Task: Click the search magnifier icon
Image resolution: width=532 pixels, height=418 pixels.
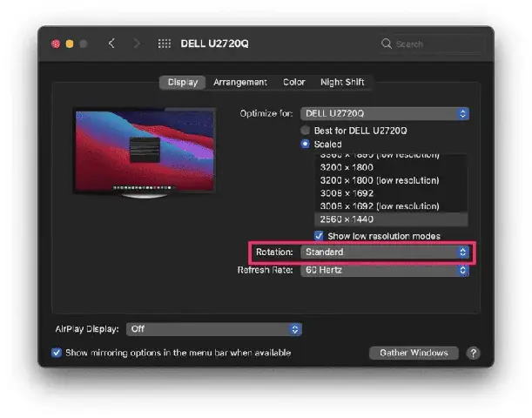Action: 386,44
